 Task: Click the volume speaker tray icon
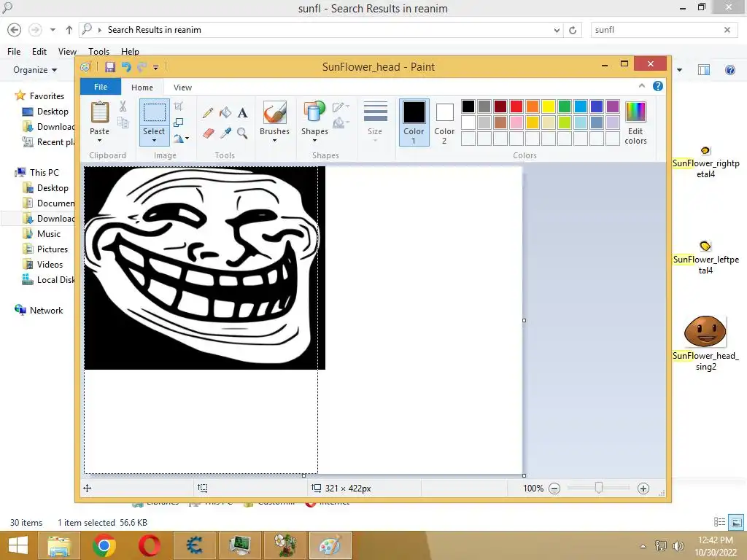(678, 545)
